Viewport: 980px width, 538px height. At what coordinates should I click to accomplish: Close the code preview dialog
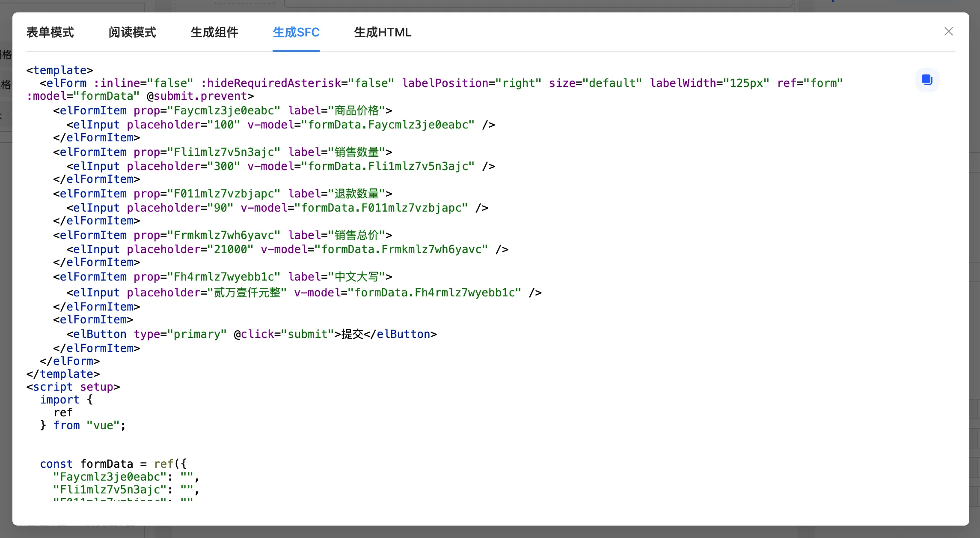point(948,32)
